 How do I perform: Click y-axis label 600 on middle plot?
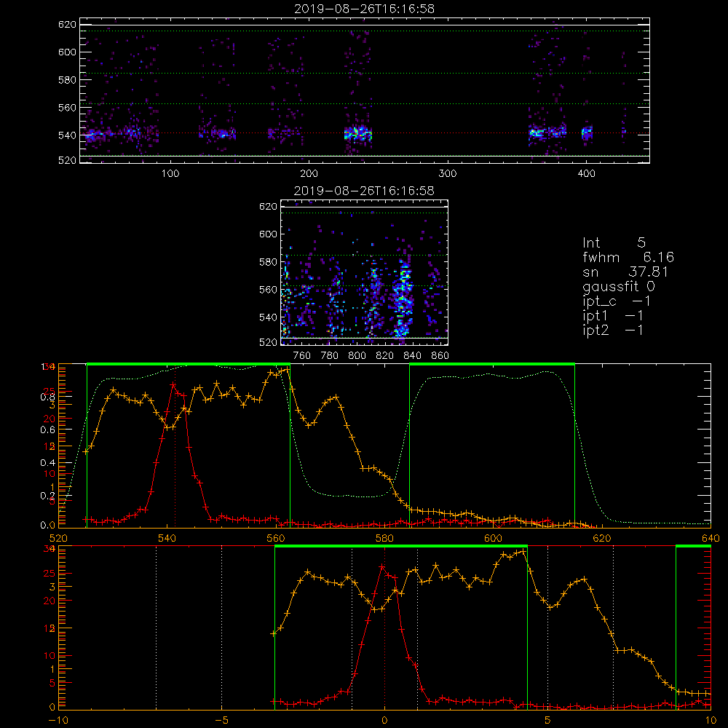268,234
